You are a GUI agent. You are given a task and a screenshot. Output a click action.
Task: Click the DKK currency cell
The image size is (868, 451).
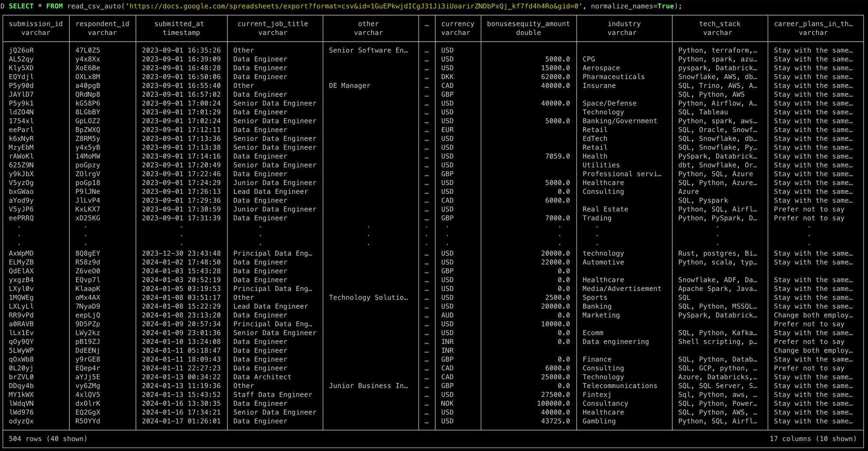[x=447, y=77]
